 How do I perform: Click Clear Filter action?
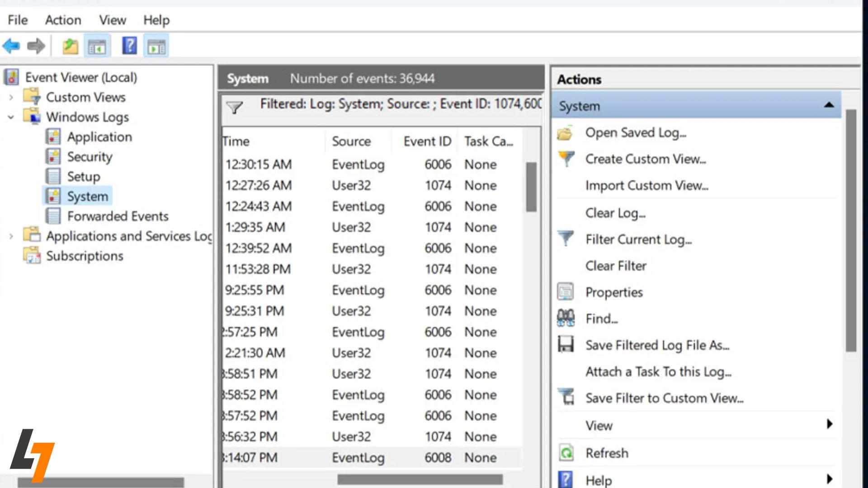(x=616, y=266)
